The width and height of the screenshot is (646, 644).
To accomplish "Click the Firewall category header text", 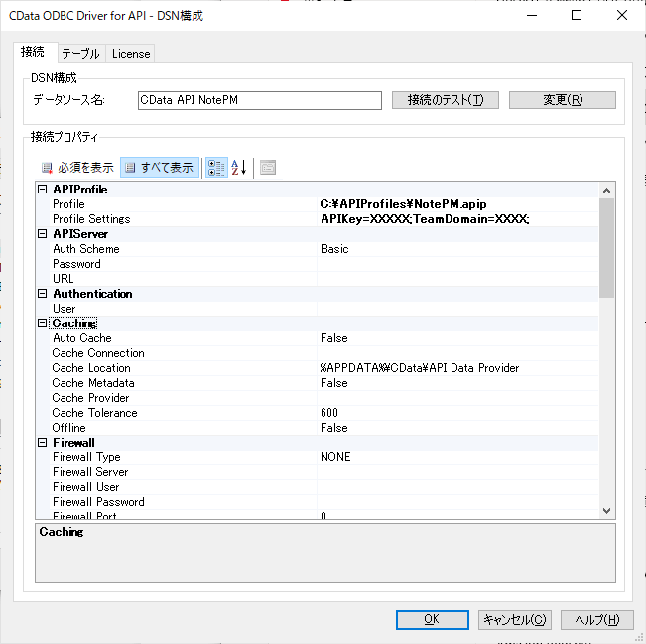I will pyautogui.click(x=73, y=443).
